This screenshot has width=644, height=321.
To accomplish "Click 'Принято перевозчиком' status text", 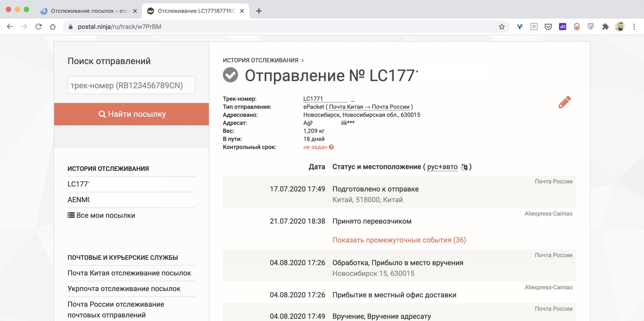I will (x=372, y=221).
